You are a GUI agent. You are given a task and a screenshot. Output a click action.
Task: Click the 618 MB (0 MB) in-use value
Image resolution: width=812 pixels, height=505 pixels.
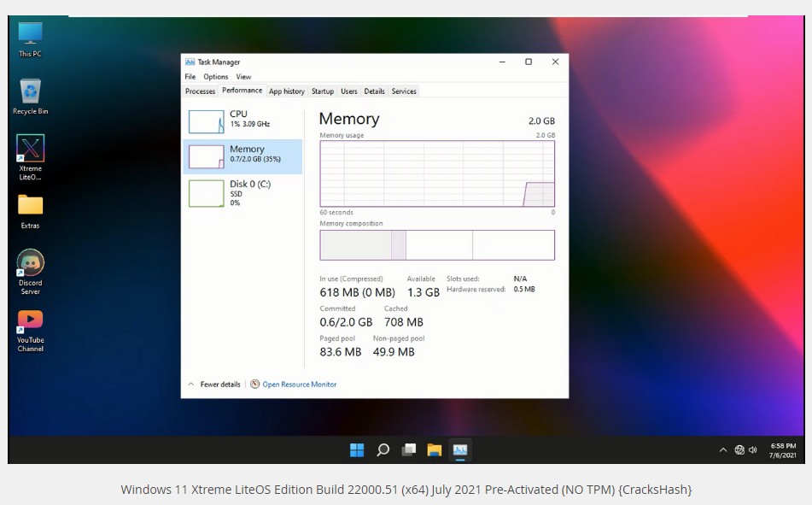click(x=357, y=292)
